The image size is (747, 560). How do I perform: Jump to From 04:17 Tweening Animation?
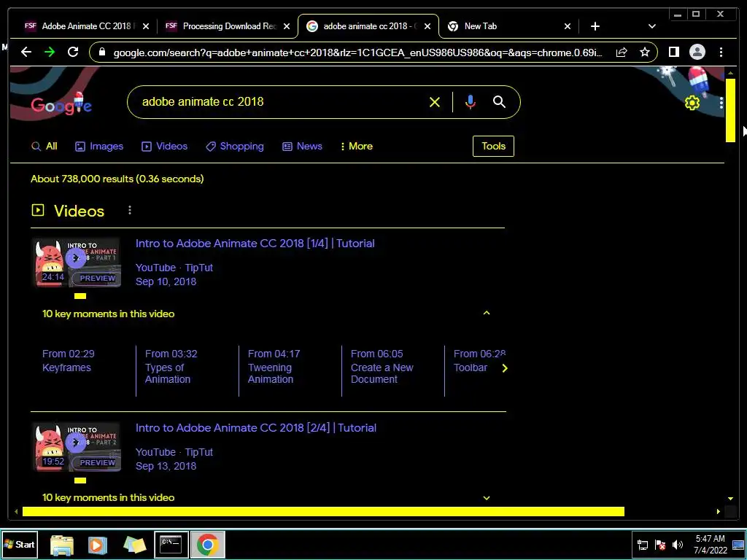point(274,366)
